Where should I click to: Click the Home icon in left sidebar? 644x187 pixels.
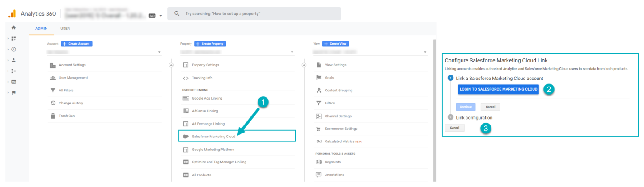pyautogui.click(x=13, y=28)
